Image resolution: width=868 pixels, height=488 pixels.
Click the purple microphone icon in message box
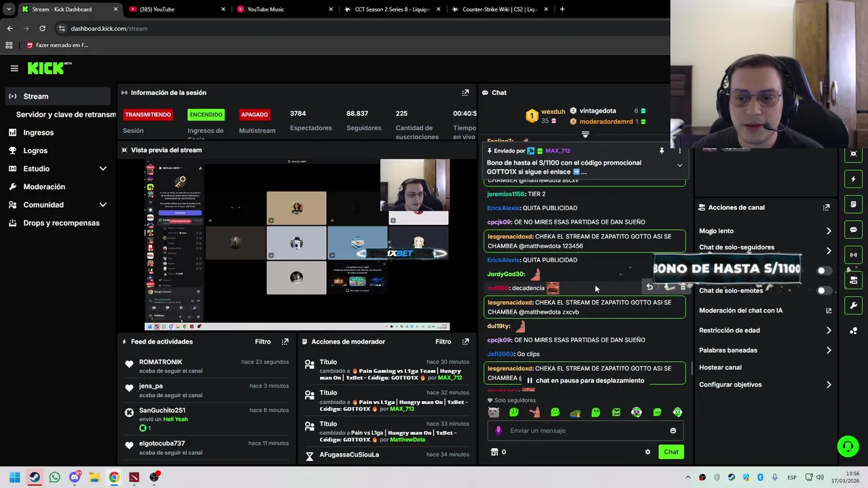coord(498,430)
